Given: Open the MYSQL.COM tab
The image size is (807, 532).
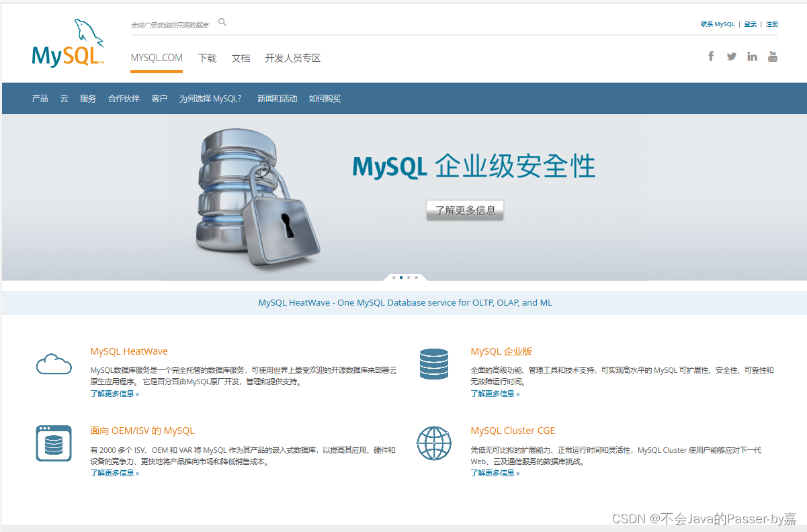Looking at the screenshot, I should 157,58.
